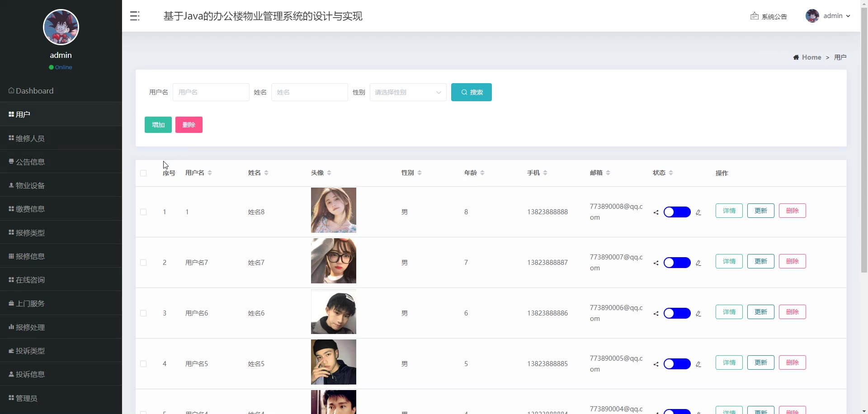This screenshot has height=414, width=868.
Task: Click 详情 for the 用户名5 row
Action: pos(729,362)
